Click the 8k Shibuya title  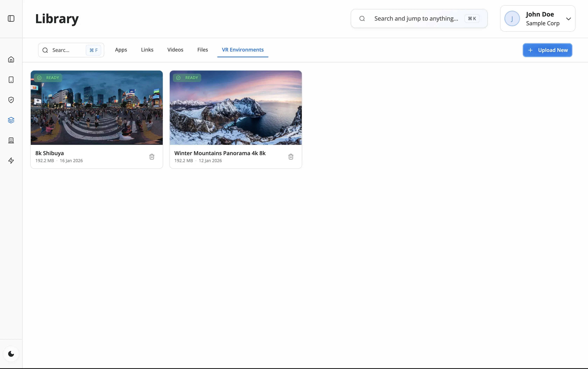pos(50,153)
